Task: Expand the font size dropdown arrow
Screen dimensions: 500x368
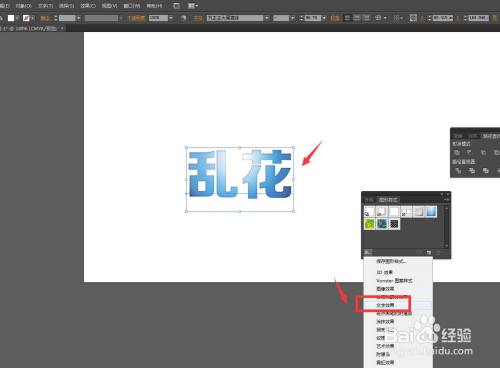Action: 324,18
